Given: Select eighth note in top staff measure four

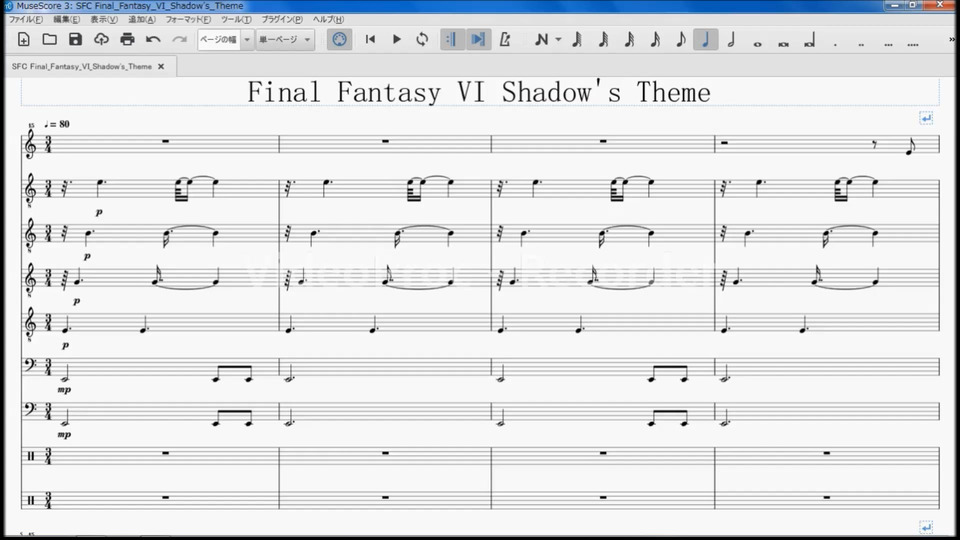Looking at the screenshot, I should [910, 147].
